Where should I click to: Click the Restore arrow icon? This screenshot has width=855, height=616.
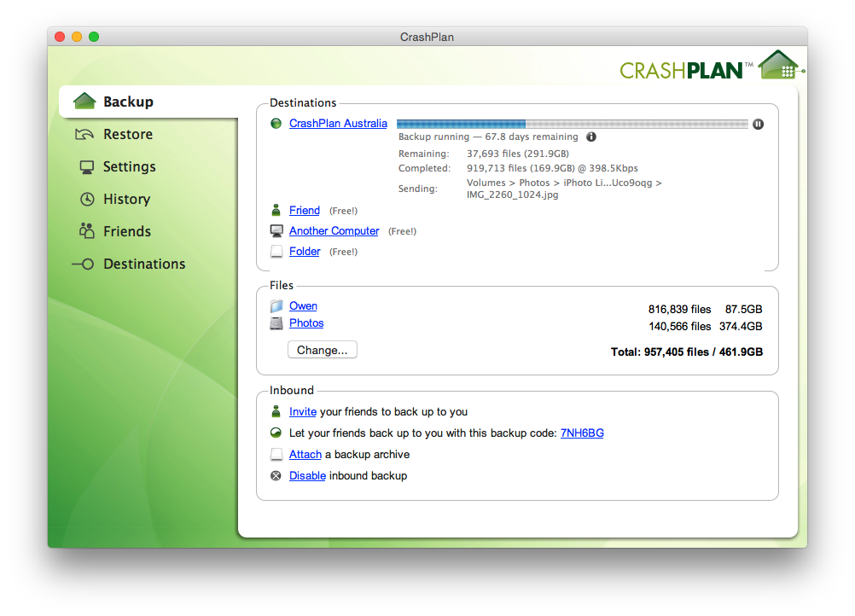(84, 134)
